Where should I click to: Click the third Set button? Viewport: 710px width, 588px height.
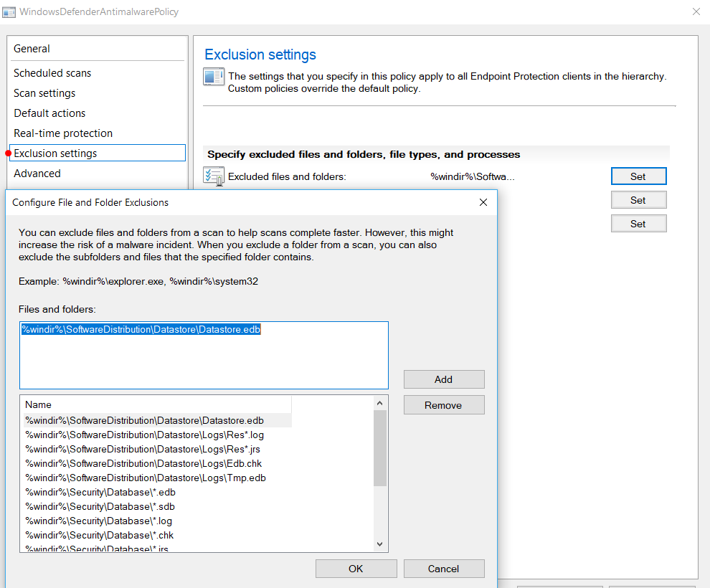pos(638,224)
